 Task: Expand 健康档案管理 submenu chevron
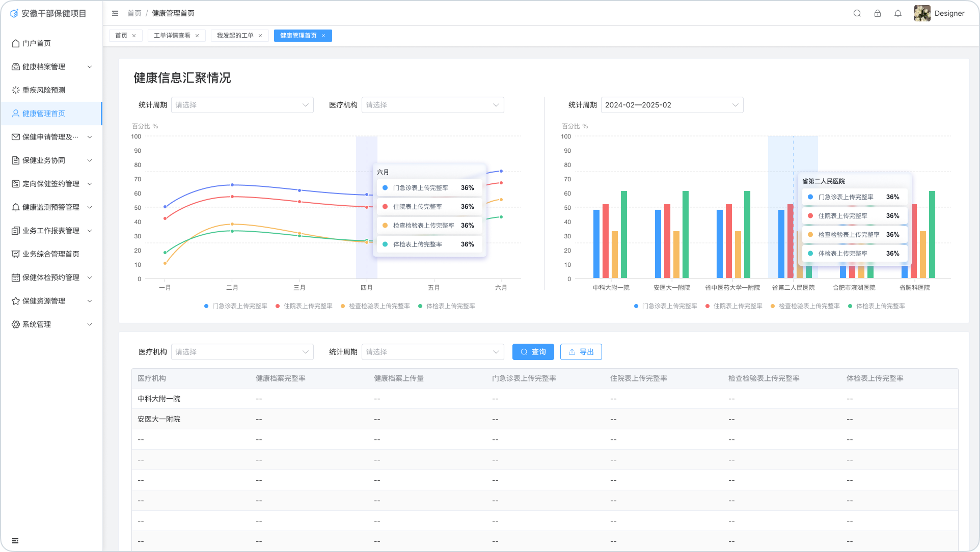(x=90, y=67)
